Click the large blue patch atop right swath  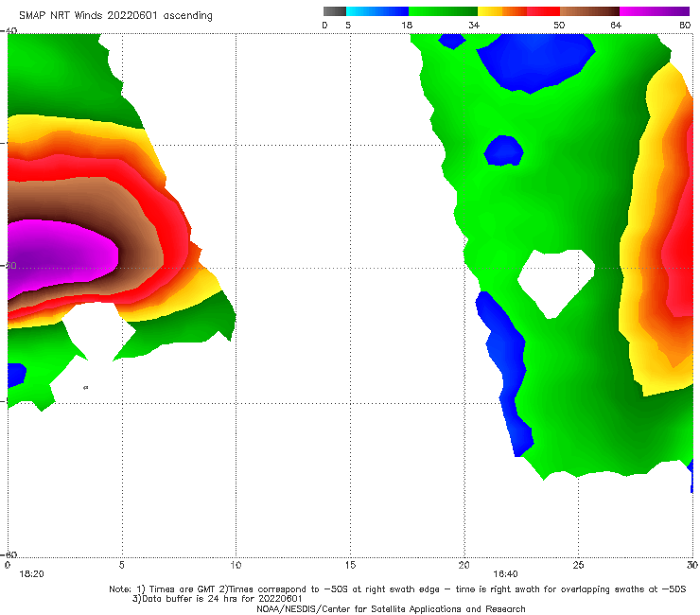click(535, 61)
